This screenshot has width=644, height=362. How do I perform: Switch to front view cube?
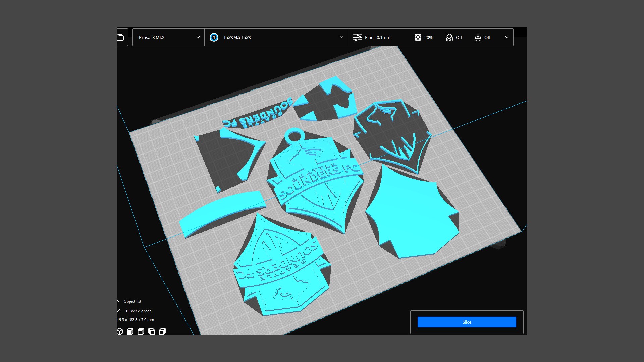tap(130, 331)
